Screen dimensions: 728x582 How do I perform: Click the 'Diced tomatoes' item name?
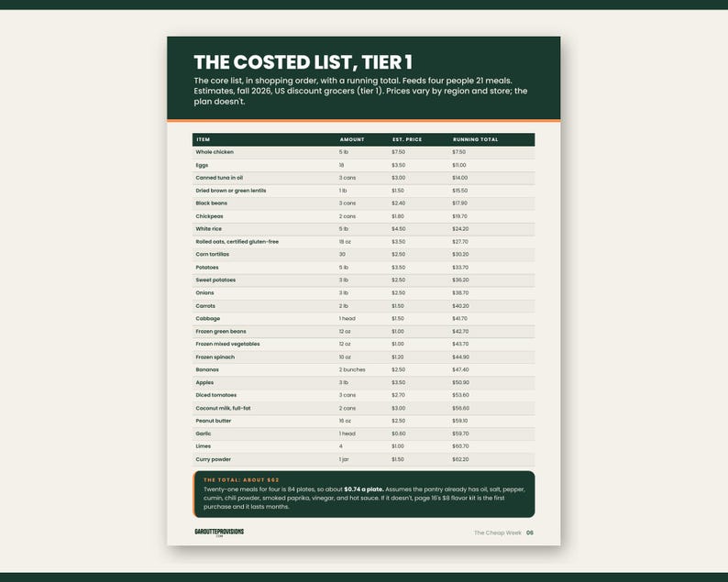[x=215, y=395]
